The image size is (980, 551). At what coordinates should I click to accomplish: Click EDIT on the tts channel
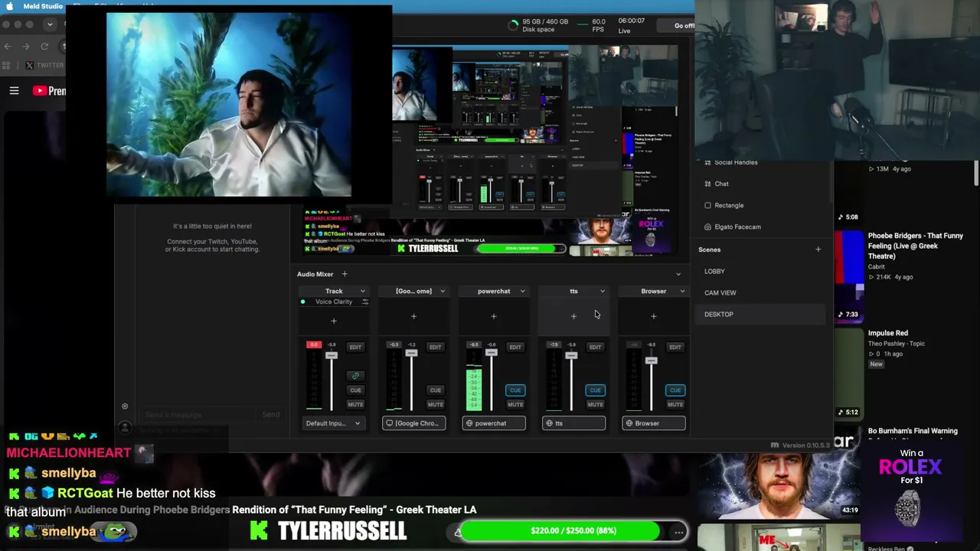(x=595, y=347)
